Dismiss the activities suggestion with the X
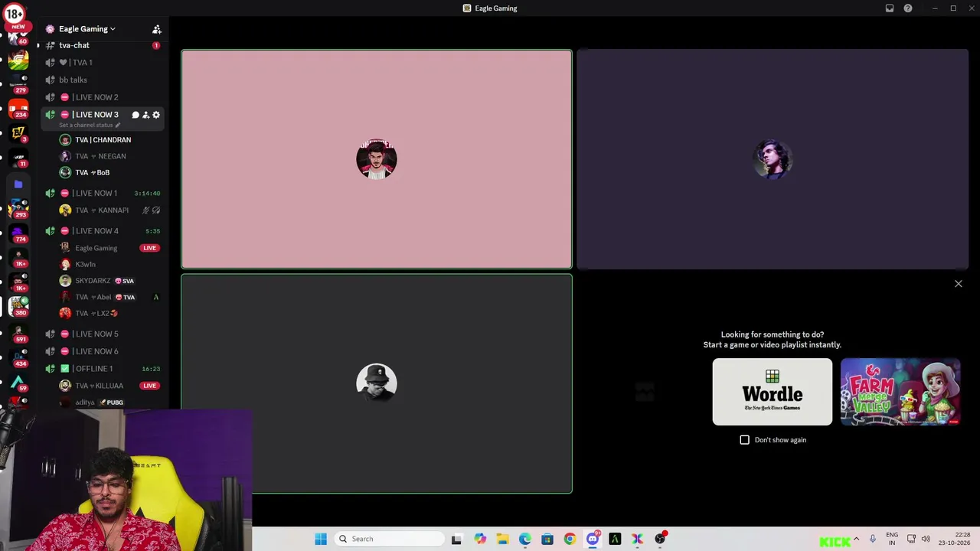This screenshot has width=980, height=551. point(958,284)
